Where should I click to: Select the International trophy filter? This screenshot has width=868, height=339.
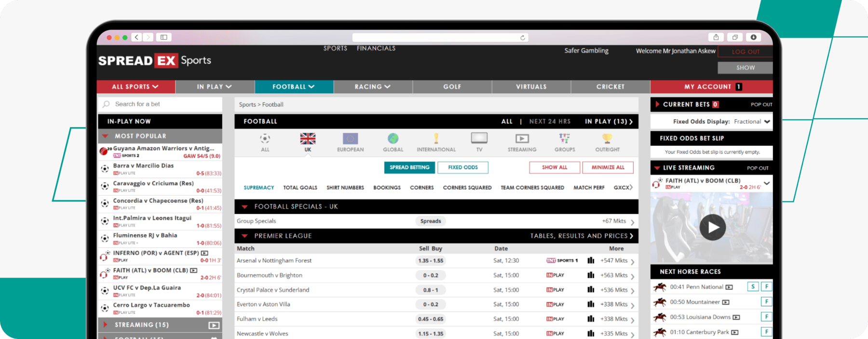pos(436,139)
